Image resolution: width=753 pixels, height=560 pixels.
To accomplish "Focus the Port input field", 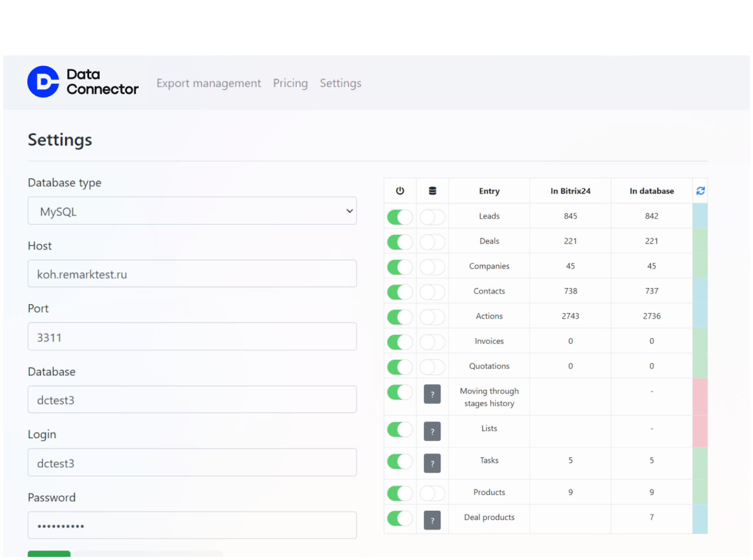I will [192, 337].
